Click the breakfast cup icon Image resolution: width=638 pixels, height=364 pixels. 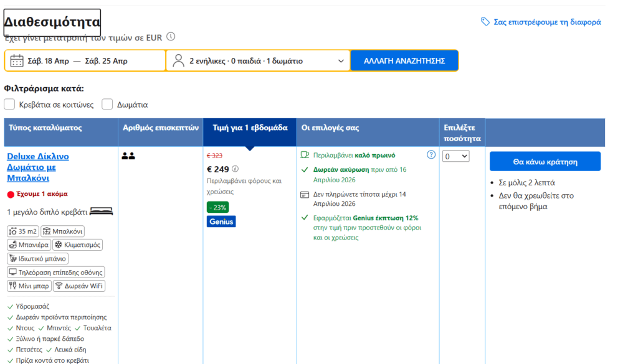pyautogui.click(x=305, y=155)
